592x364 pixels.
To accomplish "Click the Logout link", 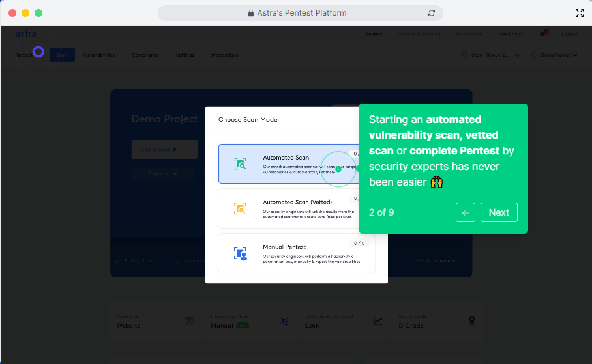I will [x=569, y=34].
